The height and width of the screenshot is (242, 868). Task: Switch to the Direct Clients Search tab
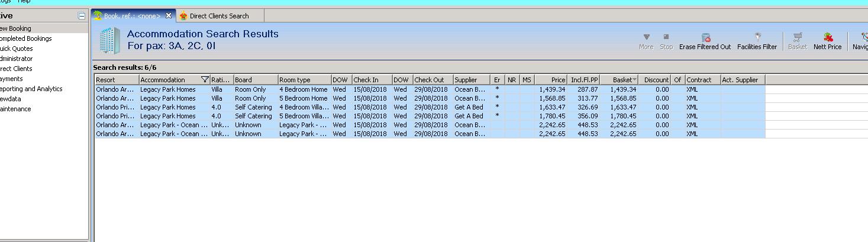220,16
